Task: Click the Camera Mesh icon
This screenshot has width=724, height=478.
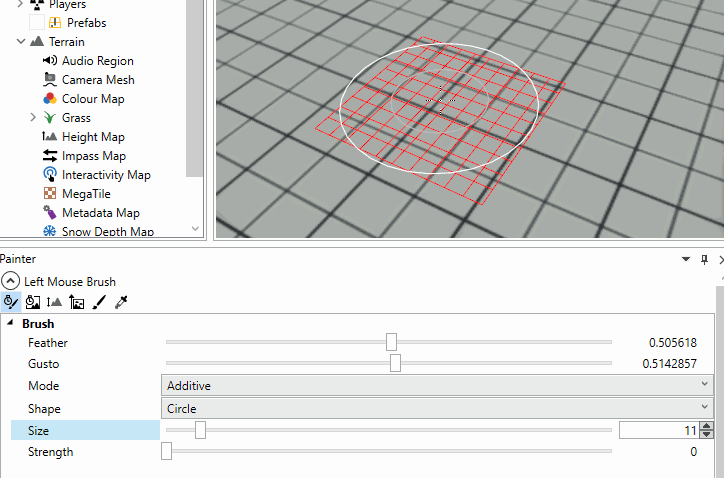Action: click(50, 79)
